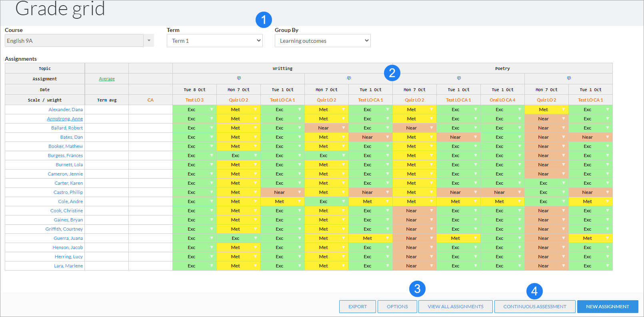Open Oral LO CA 4 grade arrow for Bates, Dan
This screenshot has height=317, width=644.
click(x=520, y=137)
